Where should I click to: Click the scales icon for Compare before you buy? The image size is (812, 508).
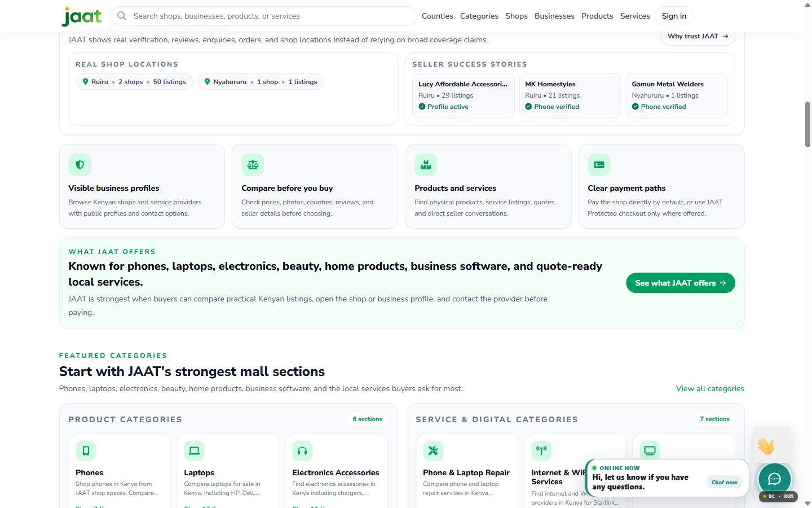pos(253,165)
